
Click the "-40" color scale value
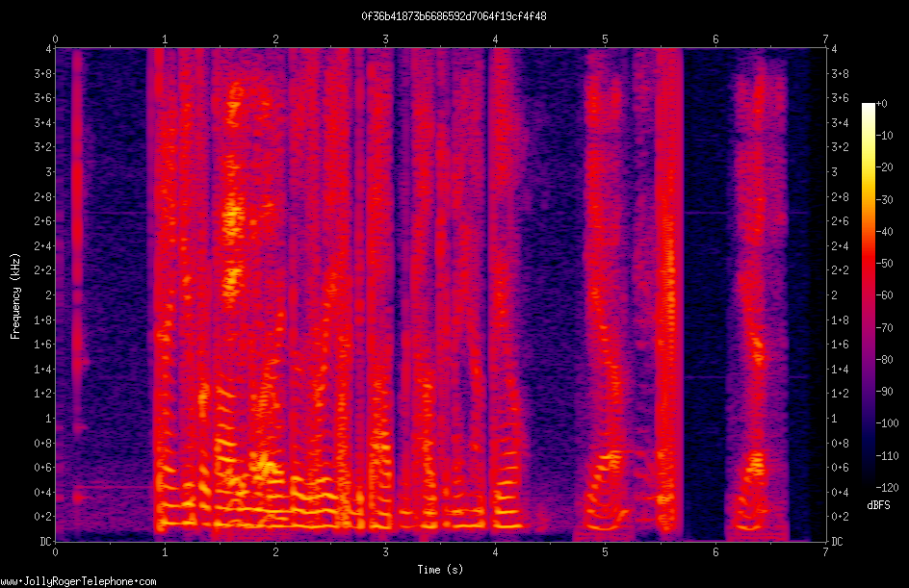885,232
